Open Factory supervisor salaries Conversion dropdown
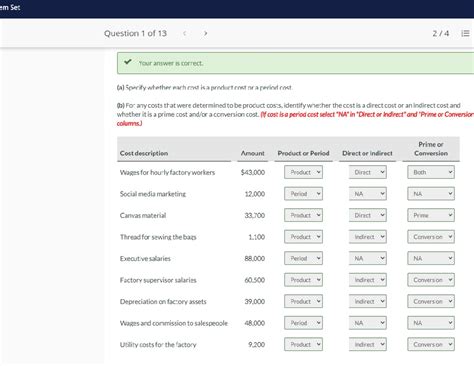Image resolution: width=474 pixels, height=366 pixels. click(x=431, y=280)
